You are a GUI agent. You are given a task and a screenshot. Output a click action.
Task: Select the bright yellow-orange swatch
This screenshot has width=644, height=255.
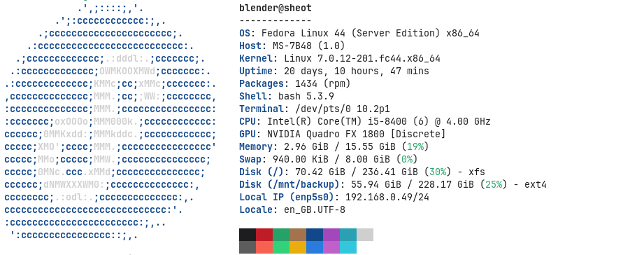click(x=298, y=247)
